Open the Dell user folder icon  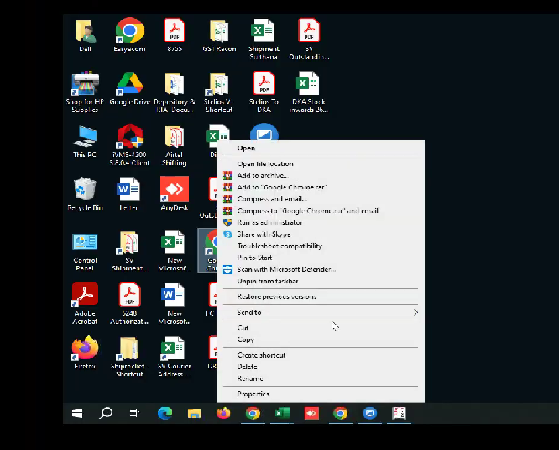85,35
